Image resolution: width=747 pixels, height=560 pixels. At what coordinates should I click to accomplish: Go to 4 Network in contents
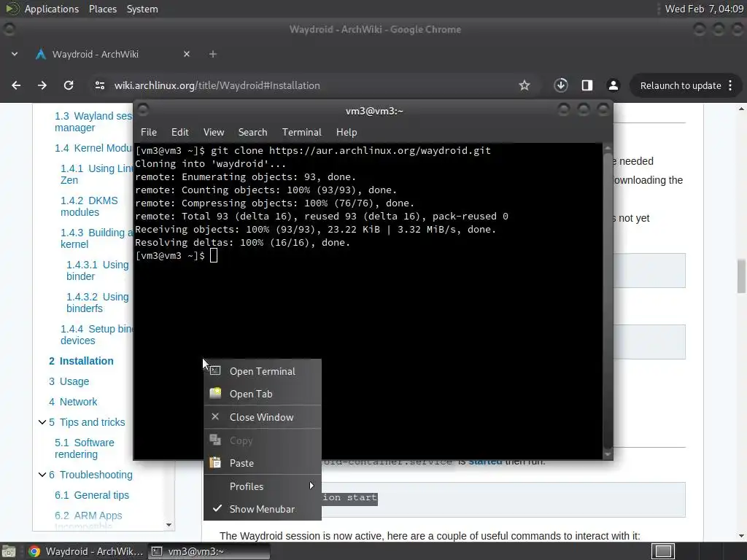73,402
